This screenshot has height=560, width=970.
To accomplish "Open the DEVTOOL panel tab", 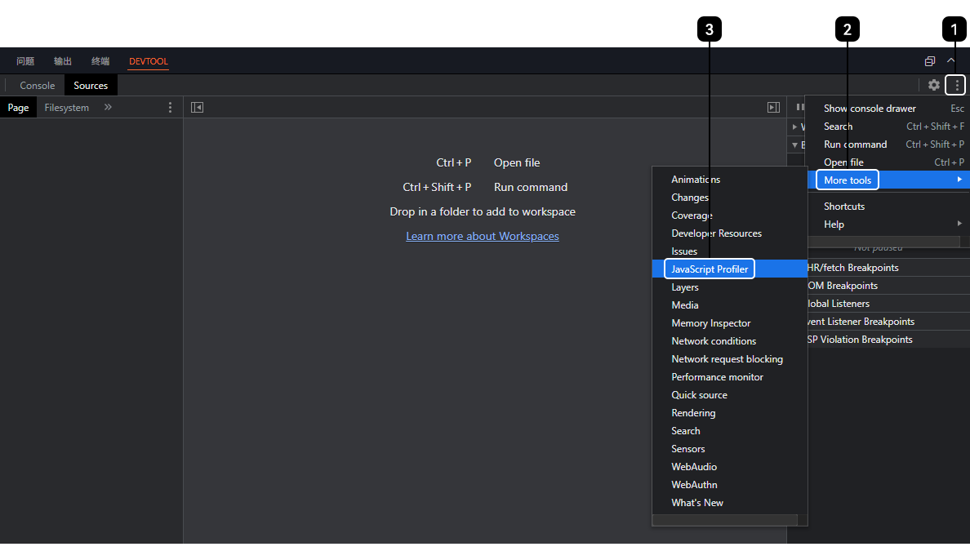I will pyautogui.click(x=149, y=61).
